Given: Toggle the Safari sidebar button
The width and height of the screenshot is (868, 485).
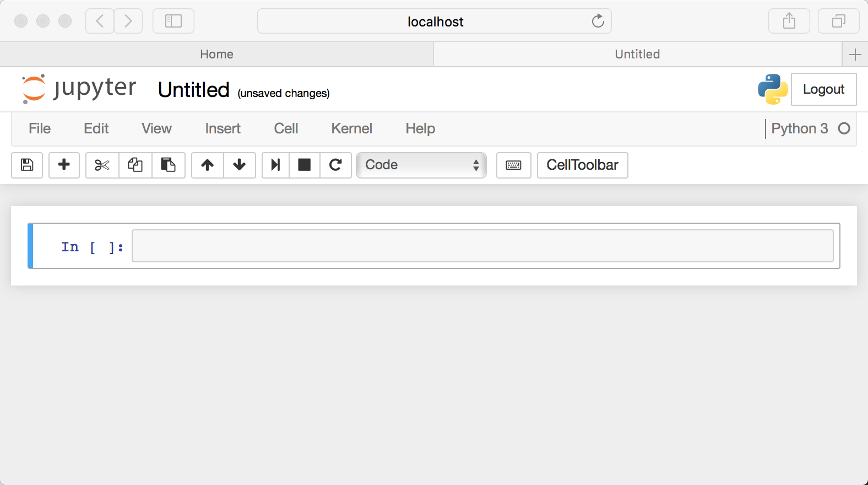Looking at the screenshot, I should click(x=173, y=21).
